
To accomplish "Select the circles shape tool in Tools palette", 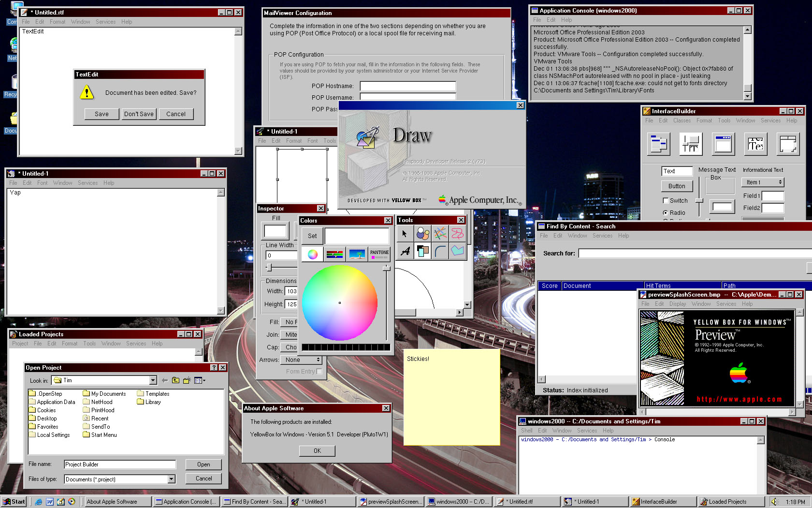I will (x=422, y=234).
